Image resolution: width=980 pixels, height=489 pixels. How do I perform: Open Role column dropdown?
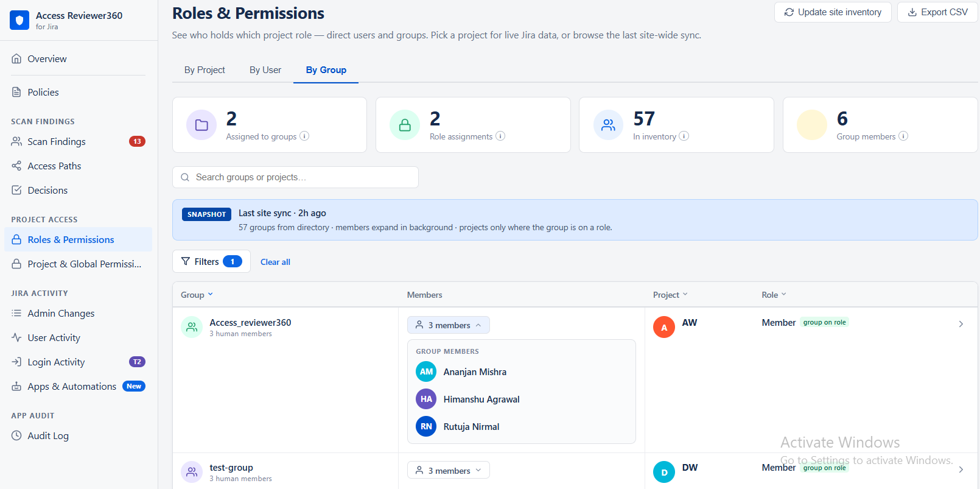(x=774, y=295)
